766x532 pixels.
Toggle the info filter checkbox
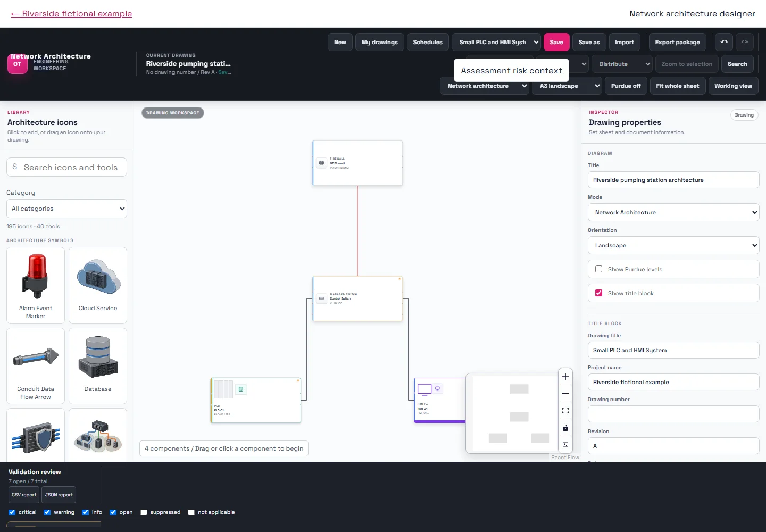coord(85,512)
